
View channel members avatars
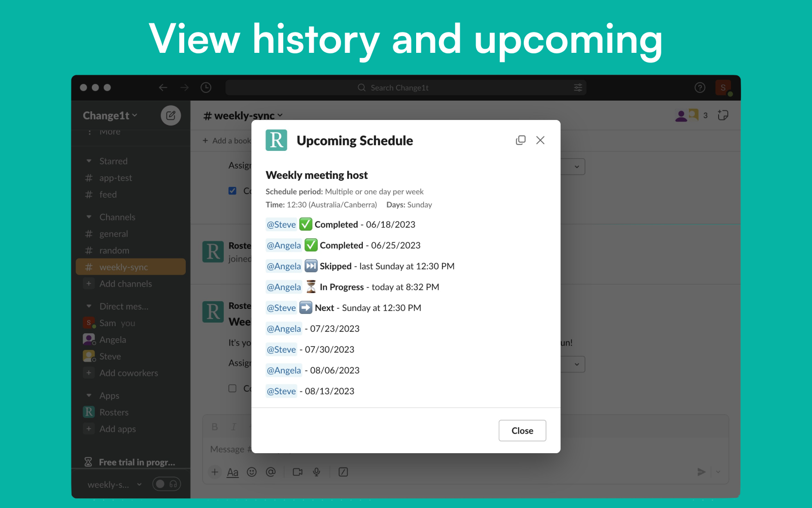pos(691,115)
